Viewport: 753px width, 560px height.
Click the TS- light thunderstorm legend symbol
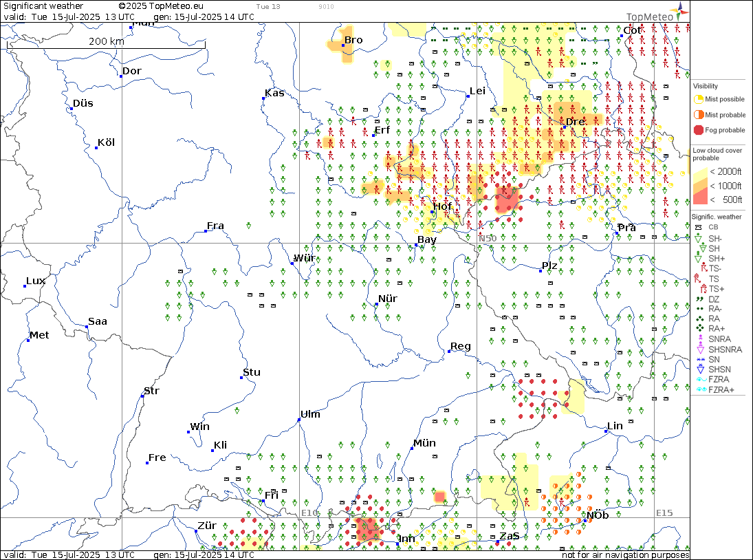[703, 268]
